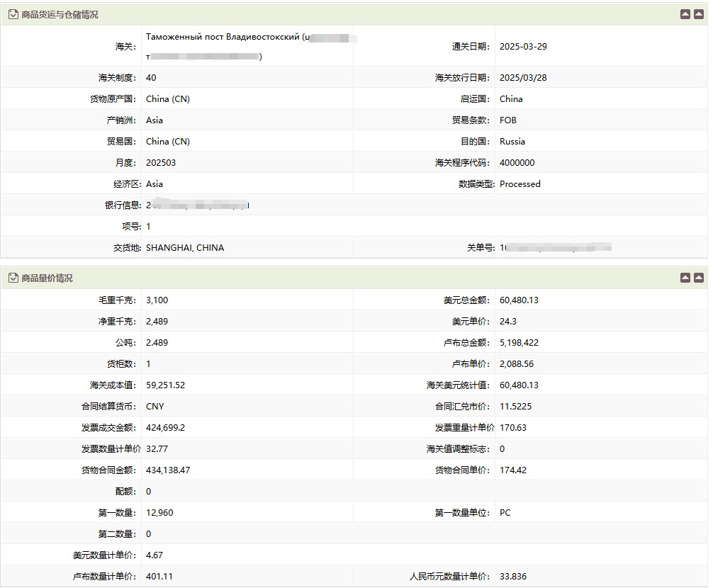Click the Таможенный пост Владивостокский customs value
This screenshot has height=588, width=713.
pos(223,37)
